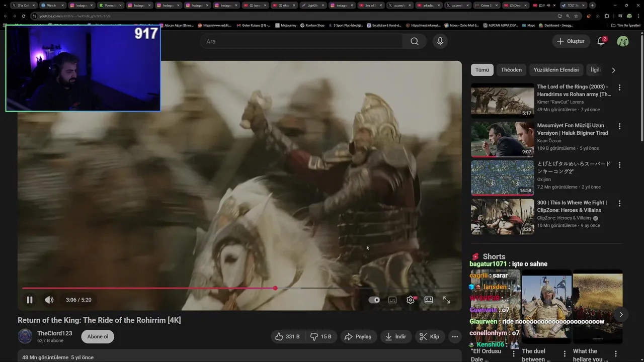Viewport: 644px width, 362px height.
Task: Open more actions menu below the video
Action: click(x=455, y=337)
